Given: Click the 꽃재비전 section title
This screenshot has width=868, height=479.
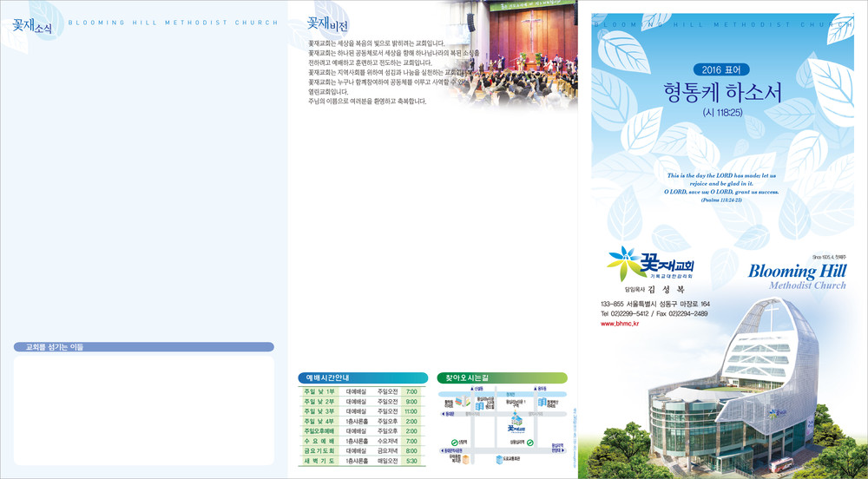Looking at the screenshot, I should (327, 25).
